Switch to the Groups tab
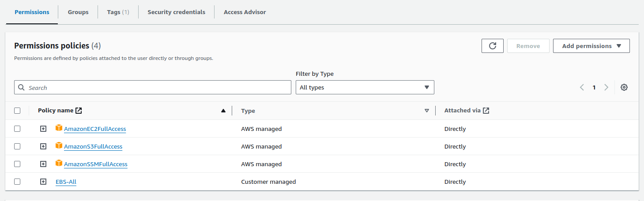This screenshot has height=201, width=644. pyautogui.click(x=78, y=12)
